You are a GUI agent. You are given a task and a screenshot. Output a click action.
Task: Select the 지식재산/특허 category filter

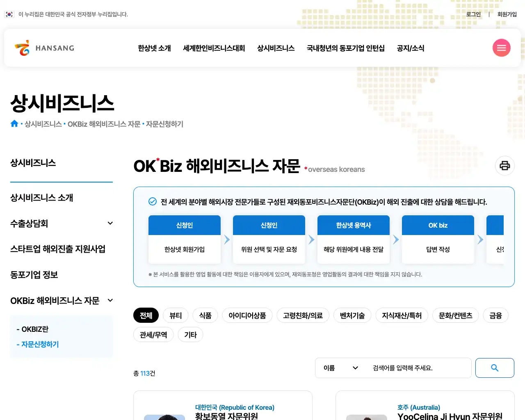click(x=402, y=315)
